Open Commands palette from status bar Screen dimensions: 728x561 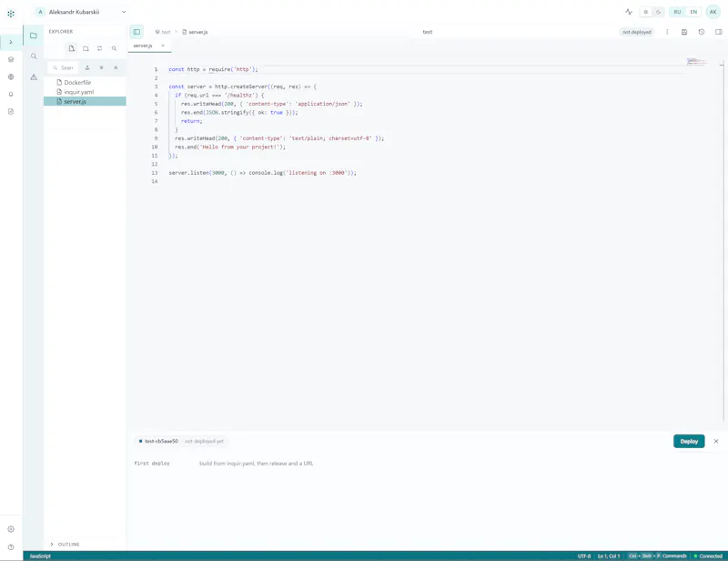pyautogui.click(x=657, y=556)
